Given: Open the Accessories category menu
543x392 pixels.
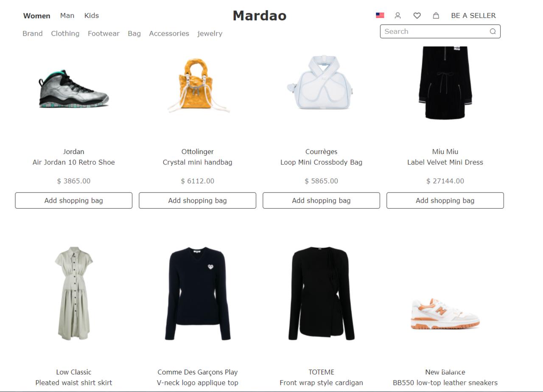Looking at the screenshot, I should point(169,34).
